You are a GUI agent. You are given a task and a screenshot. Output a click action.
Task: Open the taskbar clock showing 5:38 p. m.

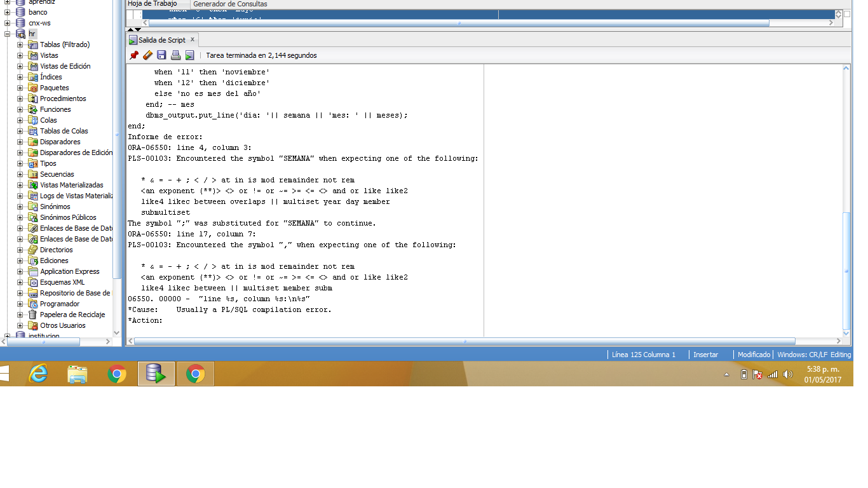pyautogui.click(x=822, y=374)
